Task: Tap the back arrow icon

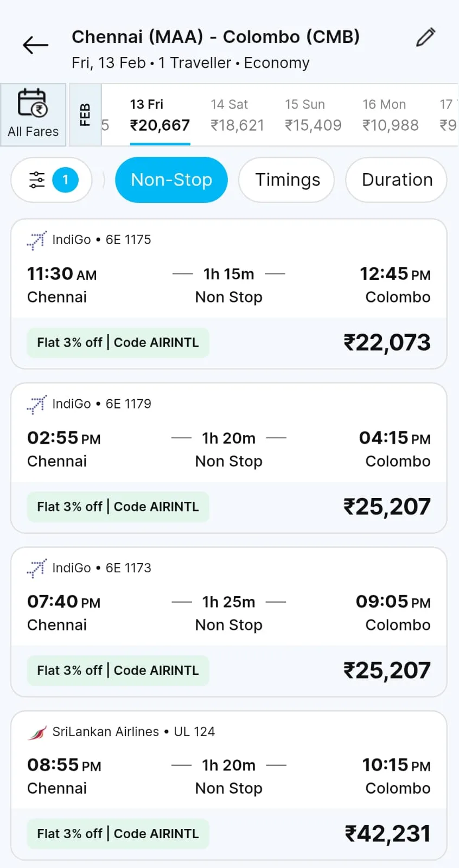Action: pyautogui.click(x=36, y=46)
